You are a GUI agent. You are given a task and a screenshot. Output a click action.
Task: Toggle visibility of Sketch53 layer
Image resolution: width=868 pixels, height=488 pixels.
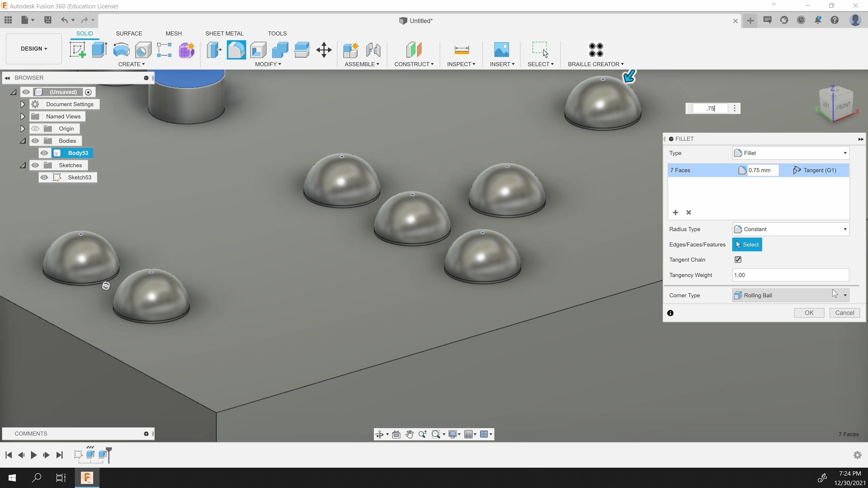[45, 177]
